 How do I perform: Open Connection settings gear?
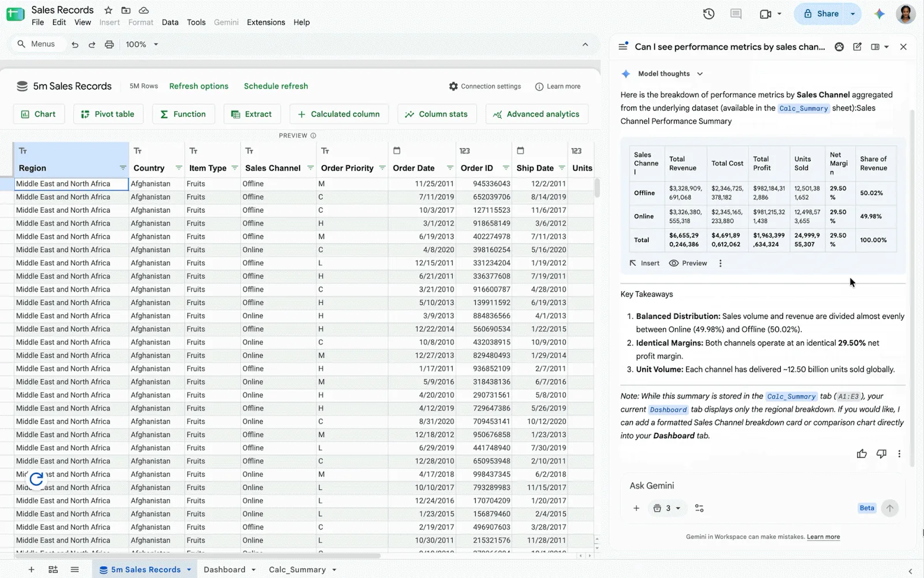click(x=485, y=86)
